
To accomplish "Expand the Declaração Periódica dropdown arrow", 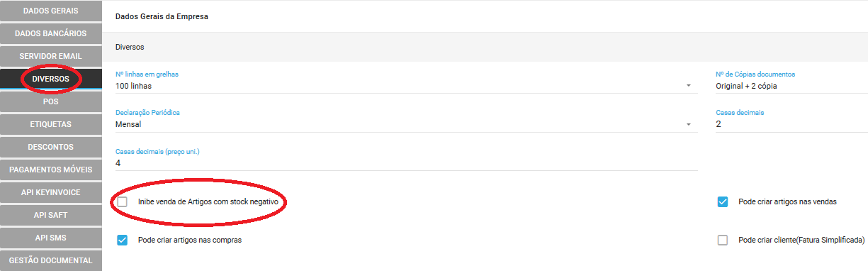I will coord(688,125).
